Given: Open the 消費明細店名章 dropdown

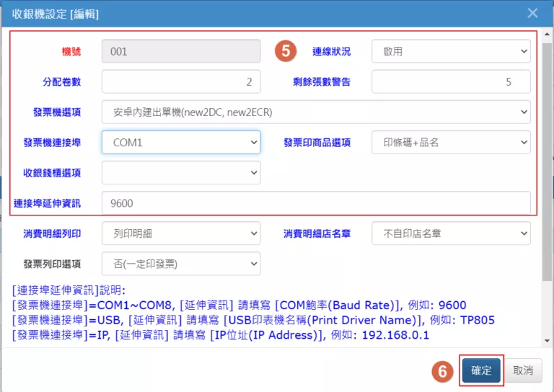Looking at the screenshot, I should click(451, 233).
